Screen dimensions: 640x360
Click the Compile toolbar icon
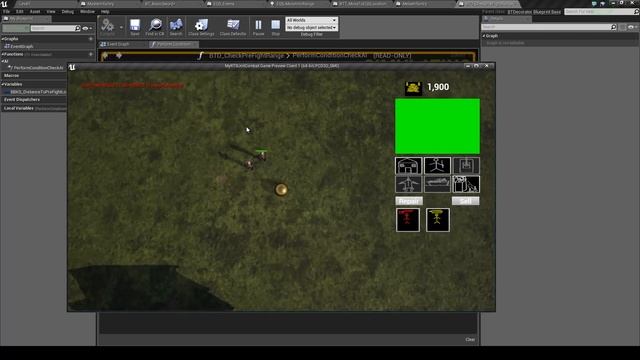tap(107, 26)
